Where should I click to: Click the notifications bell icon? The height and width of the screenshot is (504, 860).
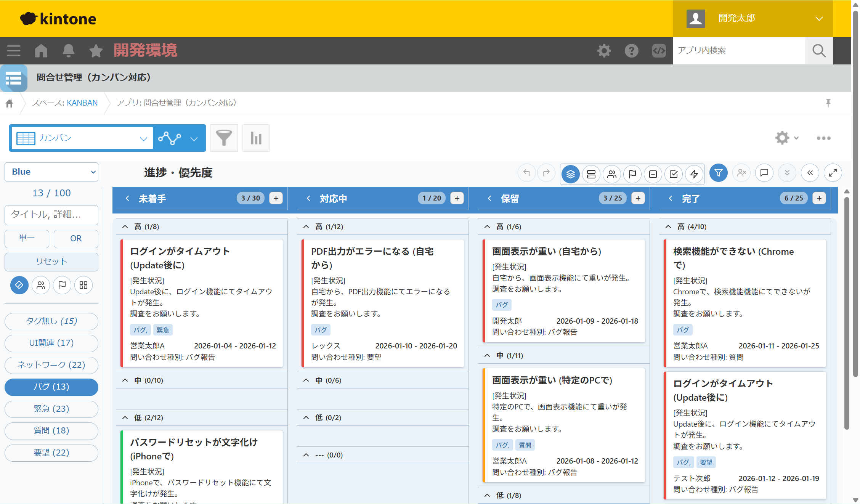point(68,51)
